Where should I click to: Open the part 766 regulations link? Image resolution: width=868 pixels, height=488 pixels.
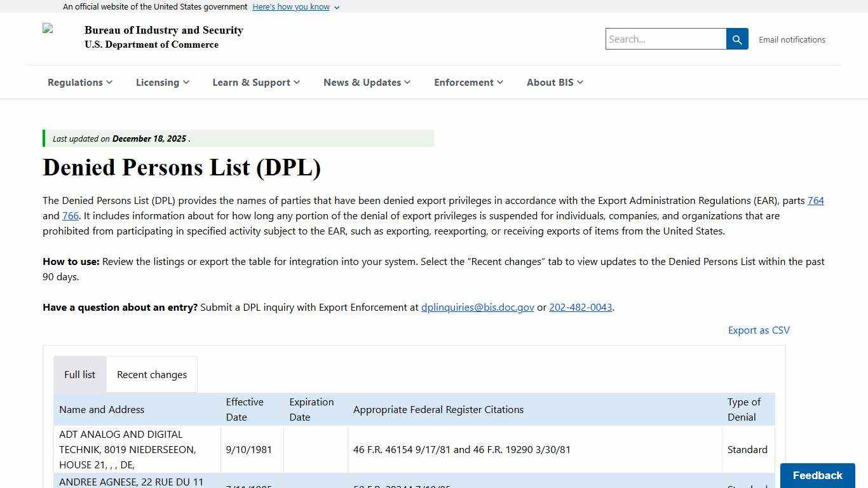pyautogui.click(x=70, y=215)
